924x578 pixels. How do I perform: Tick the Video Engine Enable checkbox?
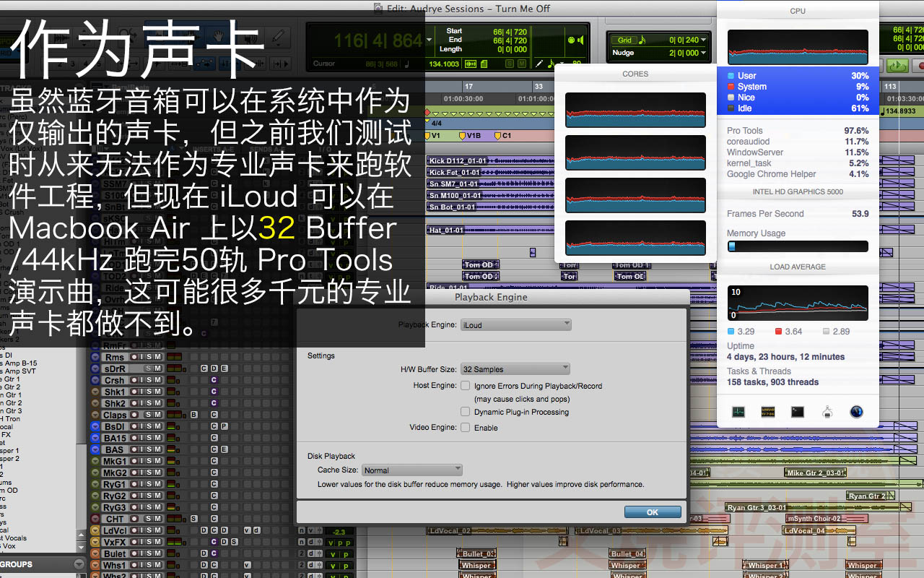point(466,428)
